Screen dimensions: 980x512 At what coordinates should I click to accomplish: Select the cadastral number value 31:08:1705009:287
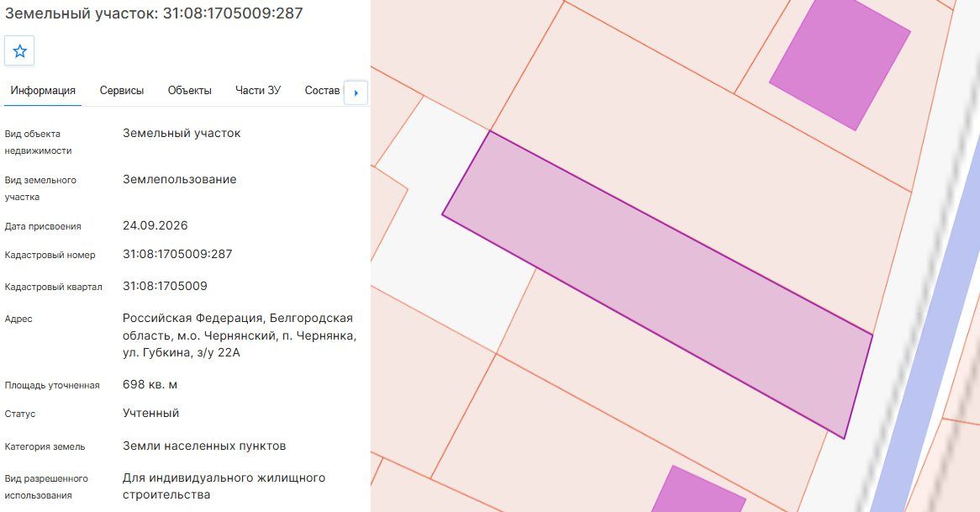[x=177, y=255]
